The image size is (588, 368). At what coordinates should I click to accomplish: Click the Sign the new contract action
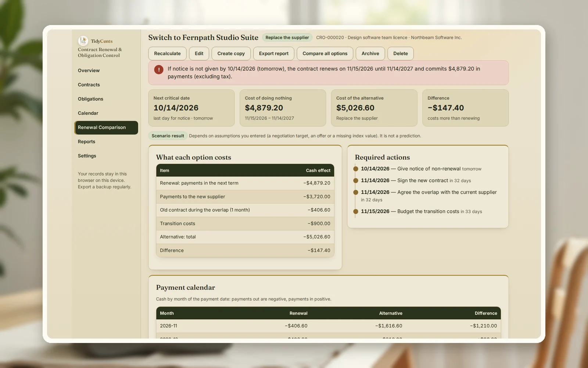click(x=416, y=181)
